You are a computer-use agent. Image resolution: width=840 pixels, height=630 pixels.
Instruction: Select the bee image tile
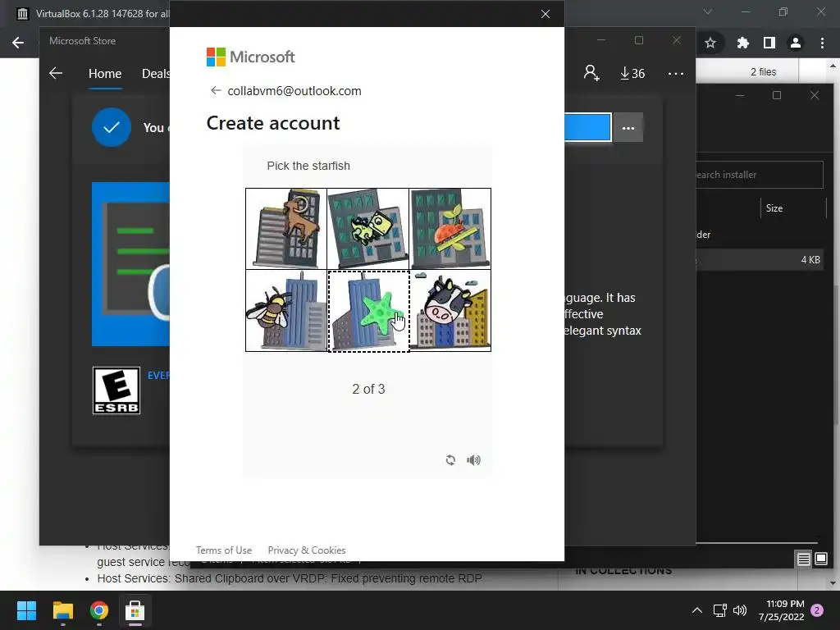click(286, 311)
